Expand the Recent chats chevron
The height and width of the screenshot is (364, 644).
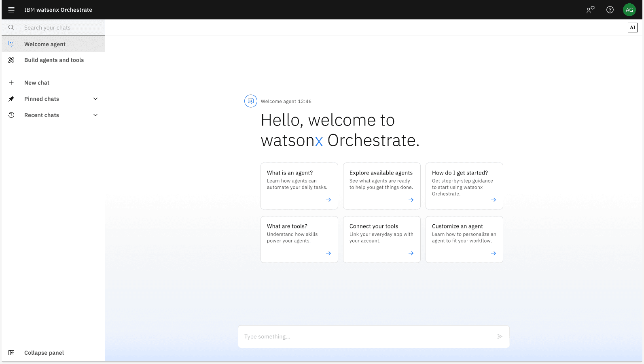pos(95,115)
